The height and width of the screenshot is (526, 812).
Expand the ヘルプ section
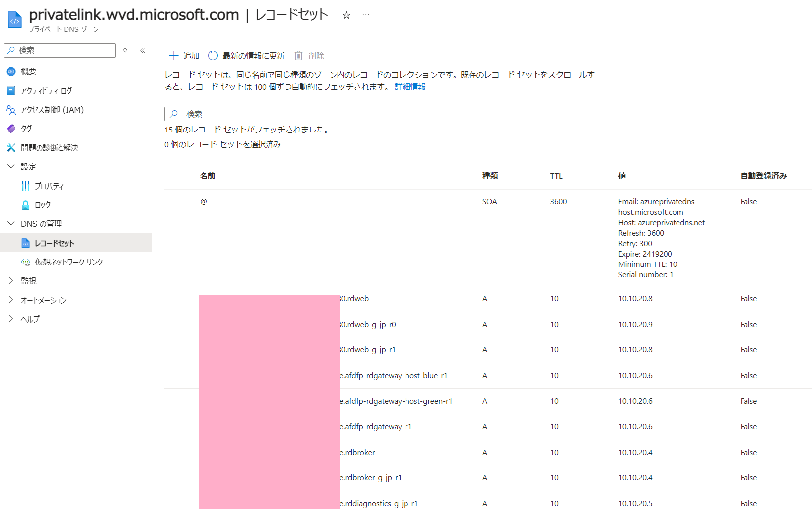pyautogui.click(x=11, y=319)
